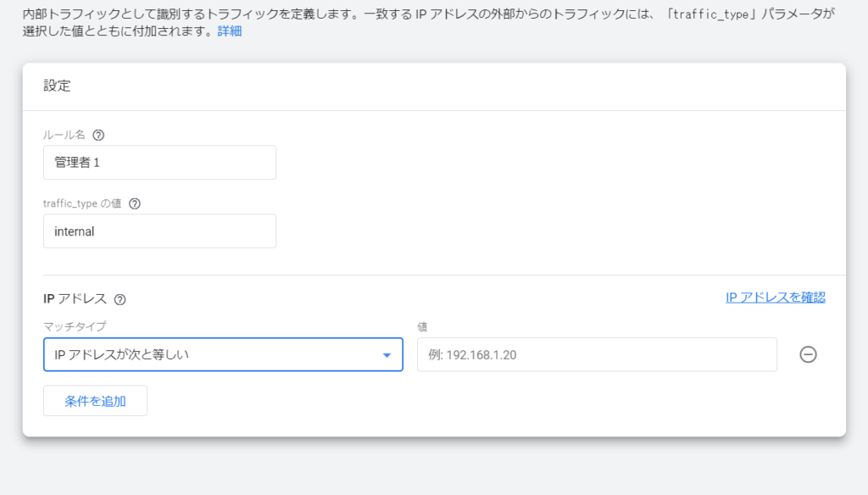868x495 pixels.
Task: Click the help icon next to IP アドレス heading
Action: pos(120,299)
